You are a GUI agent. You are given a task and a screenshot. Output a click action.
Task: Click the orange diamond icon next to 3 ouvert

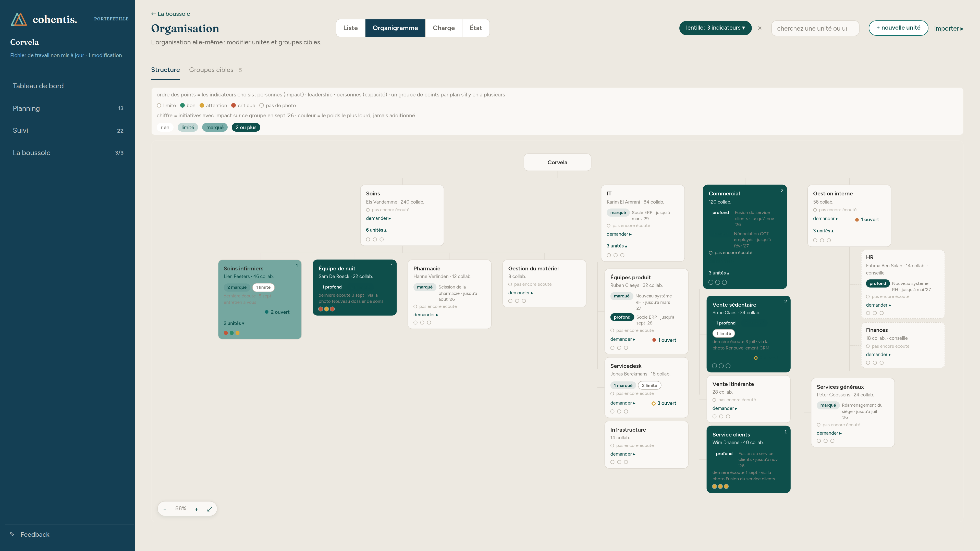coord(654,404)
